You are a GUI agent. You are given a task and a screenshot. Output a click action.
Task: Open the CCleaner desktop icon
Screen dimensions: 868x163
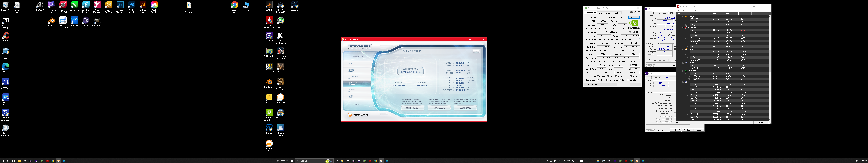coord(5,37)
